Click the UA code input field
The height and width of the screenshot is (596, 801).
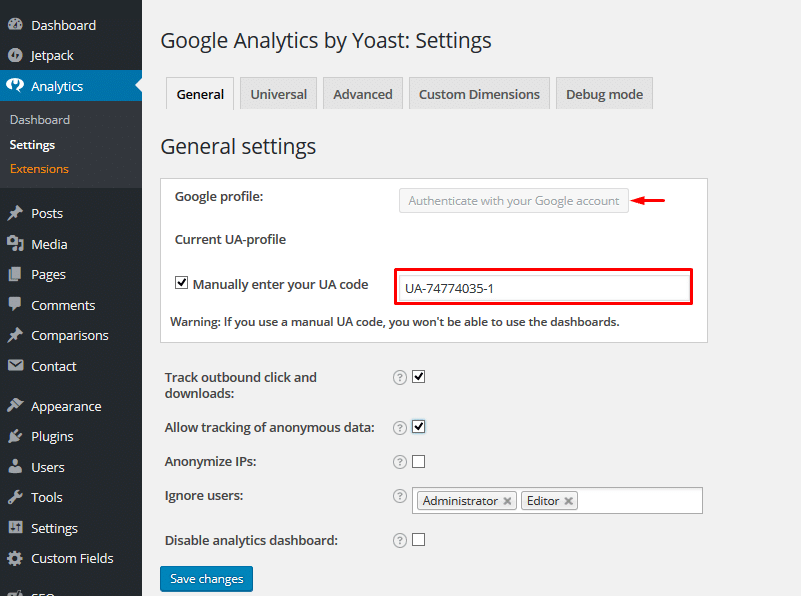pos(544,288)
